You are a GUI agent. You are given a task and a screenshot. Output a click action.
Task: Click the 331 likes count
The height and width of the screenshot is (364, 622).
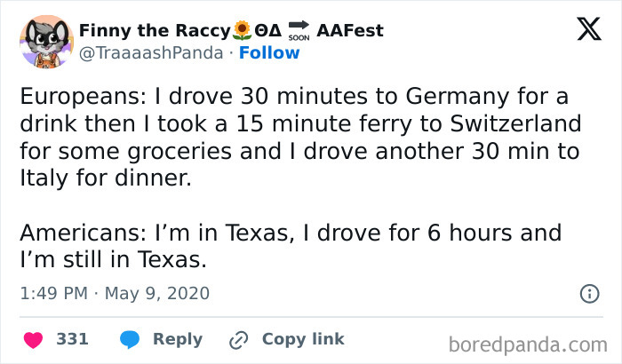72,339
